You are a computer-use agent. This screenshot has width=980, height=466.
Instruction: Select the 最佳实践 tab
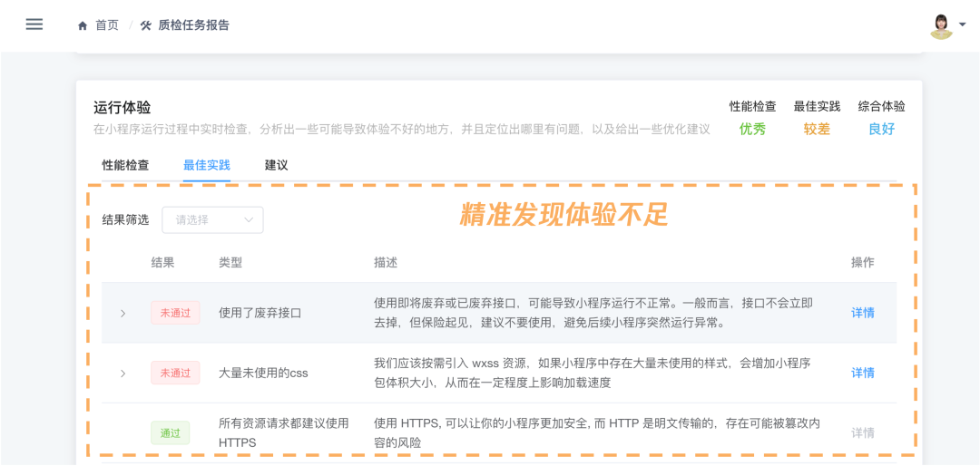click(207, 166)
